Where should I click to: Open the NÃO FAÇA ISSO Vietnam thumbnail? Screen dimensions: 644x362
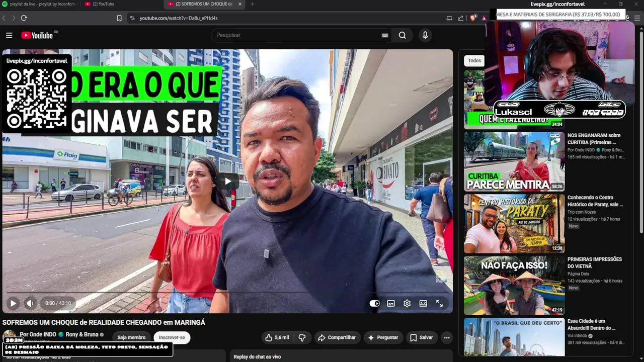click(514, 285)
